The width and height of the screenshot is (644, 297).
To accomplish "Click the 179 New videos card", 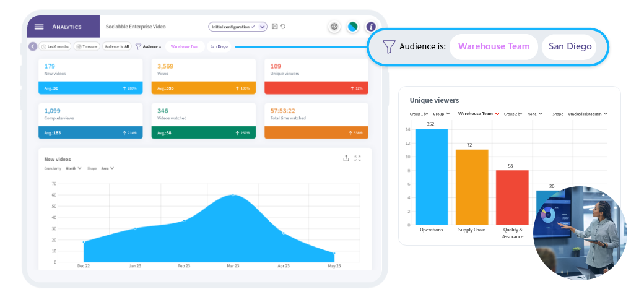I will pos(90,76).
